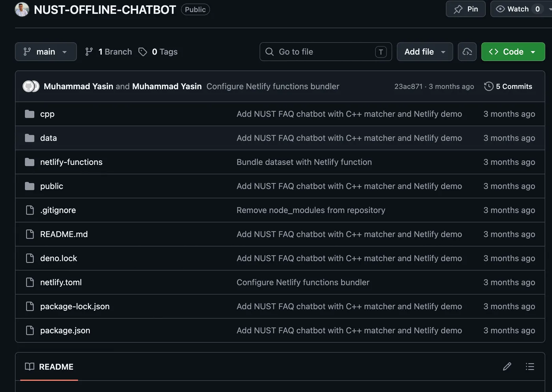Image resolution: width=552 pixels, height=392 pixels.
Task: Open the public folder
Action: (52, 186)
